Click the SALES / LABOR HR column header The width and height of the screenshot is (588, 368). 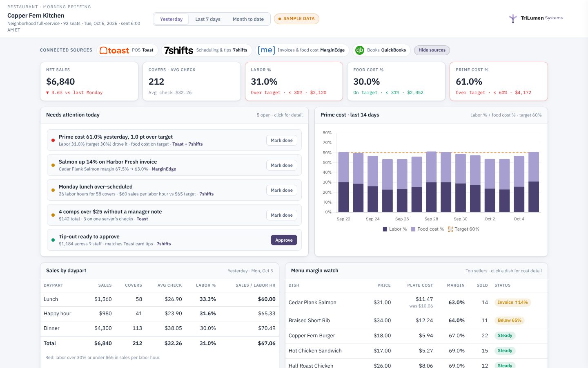click(x=256, y=285)
